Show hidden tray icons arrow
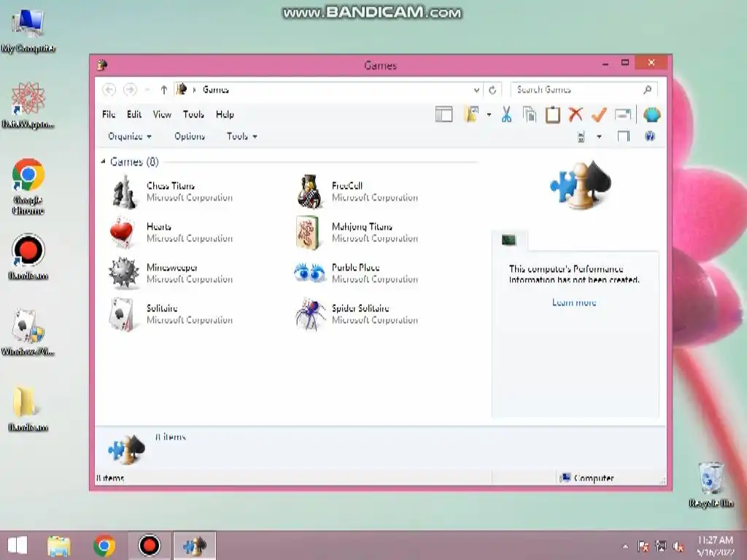The image size is (747, 560). click(625, 546)
